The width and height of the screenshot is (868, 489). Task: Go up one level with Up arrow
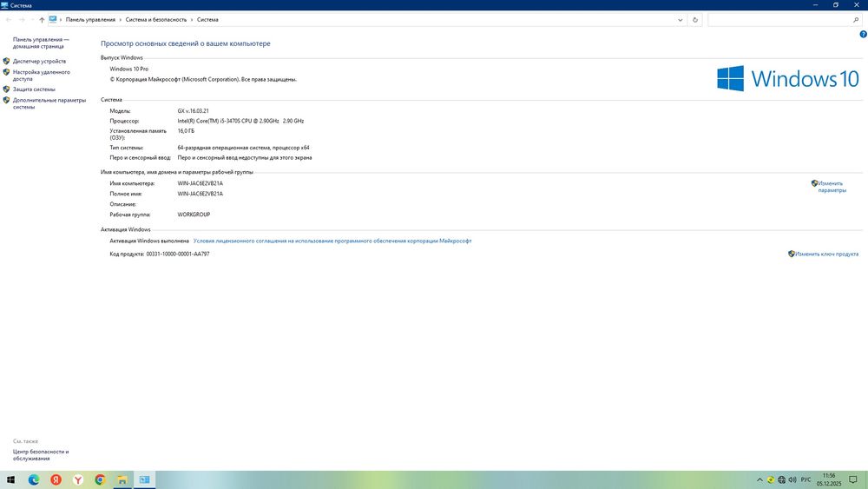42,19
